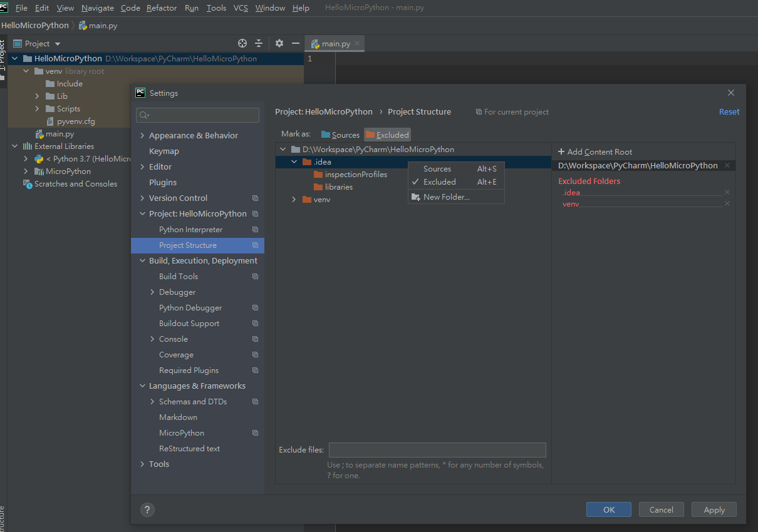758x532 pixels.
Task: Focus the Settings search field
Action: [198, 115]
